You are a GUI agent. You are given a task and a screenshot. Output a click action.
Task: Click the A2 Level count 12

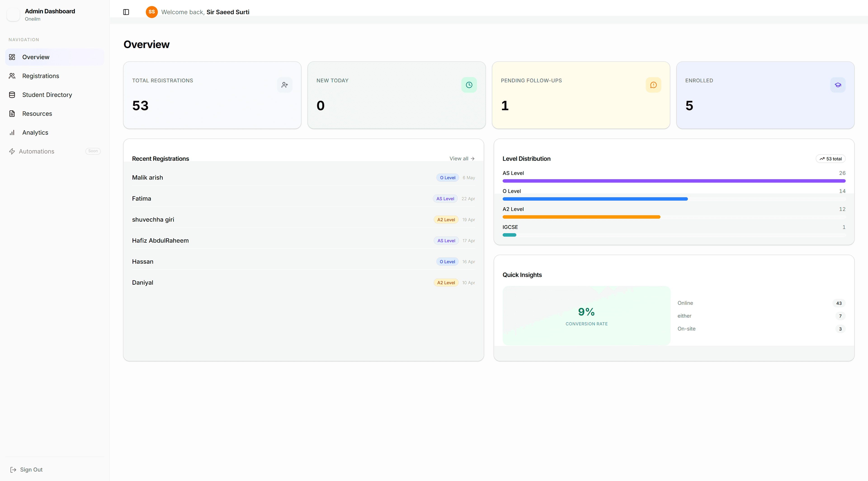pyautogui.click(x=842, y=209)
